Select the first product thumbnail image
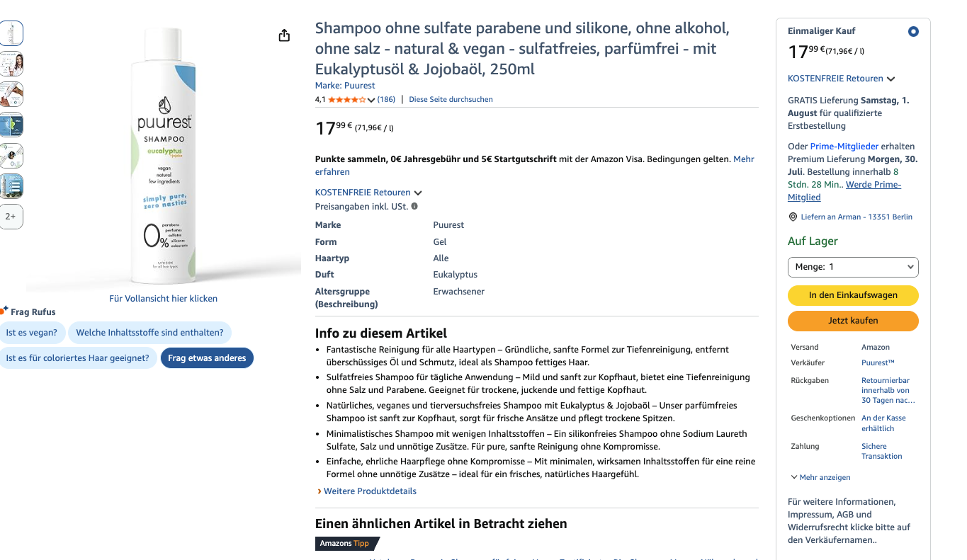The width and height of the screenshot is (967, 560). pos(11,33)
